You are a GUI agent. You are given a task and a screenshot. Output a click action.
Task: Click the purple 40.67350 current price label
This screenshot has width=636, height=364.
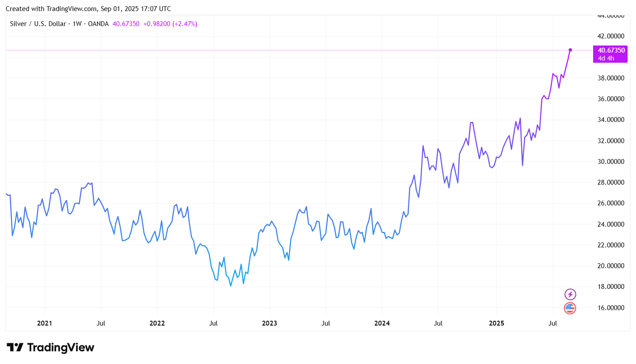611,50
